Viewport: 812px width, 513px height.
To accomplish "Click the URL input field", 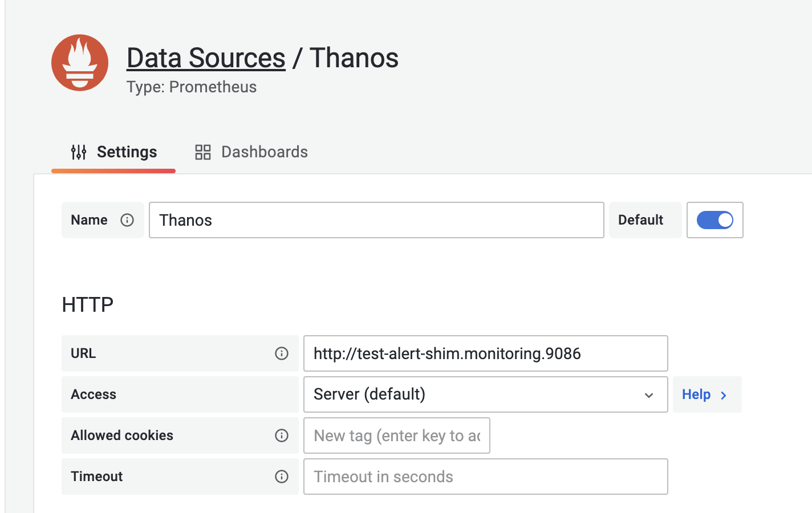I will click(x=486, y=353).
